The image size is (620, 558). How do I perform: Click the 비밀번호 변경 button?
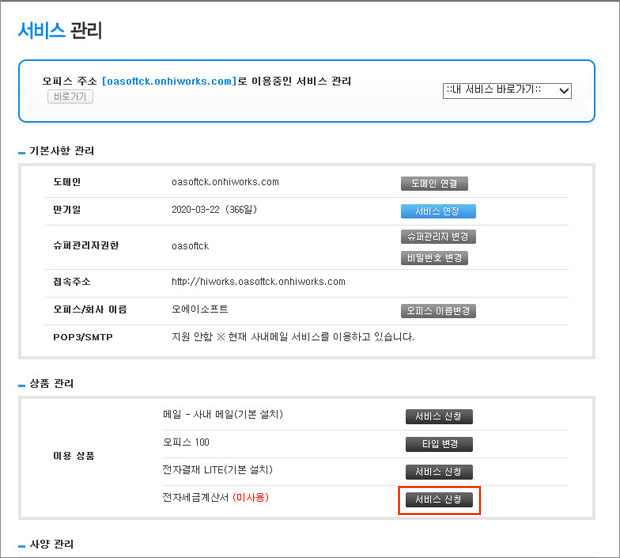(x=434, y=258)
